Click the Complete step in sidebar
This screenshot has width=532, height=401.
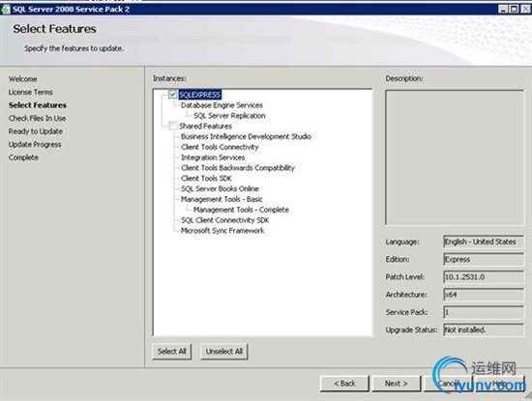tap(23, 158)
